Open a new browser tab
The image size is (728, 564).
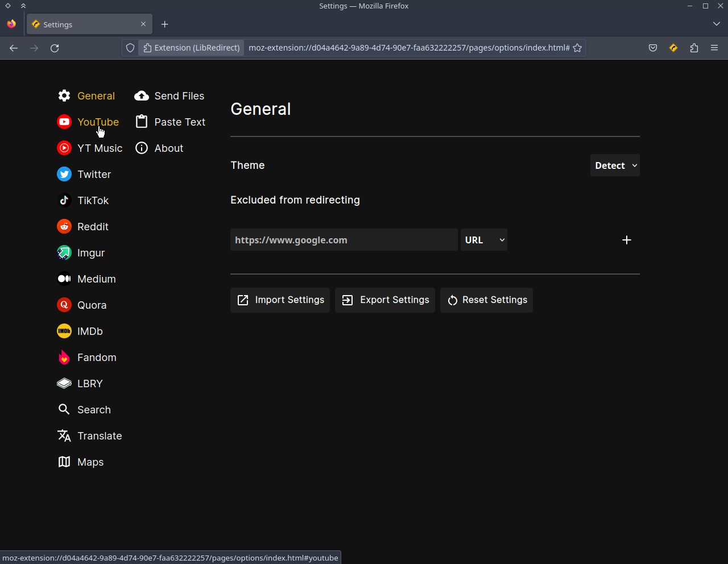[165, 24]
